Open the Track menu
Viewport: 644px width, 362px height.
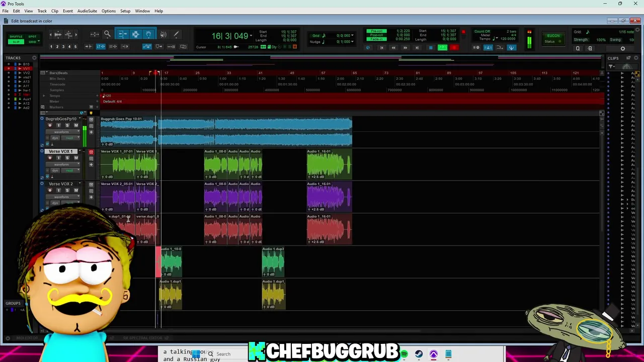42,11
